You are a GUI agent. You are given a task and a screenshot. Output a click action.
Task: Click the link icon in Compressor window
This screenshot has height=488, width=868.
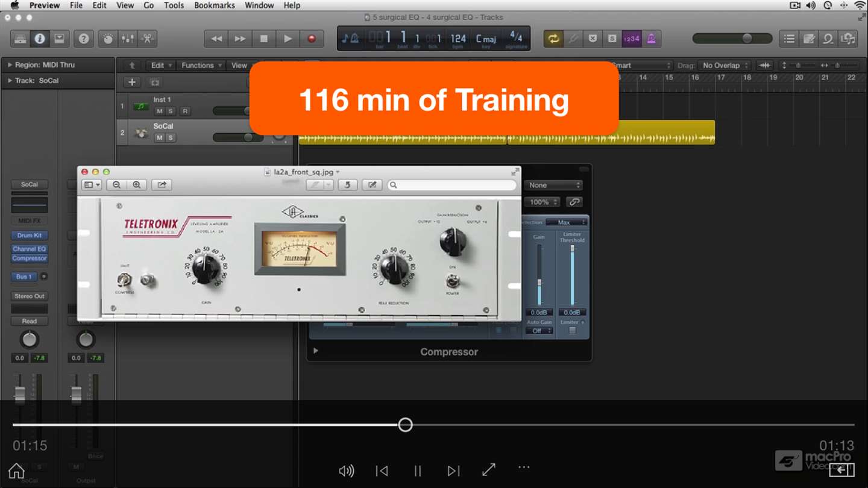point(574,202)
